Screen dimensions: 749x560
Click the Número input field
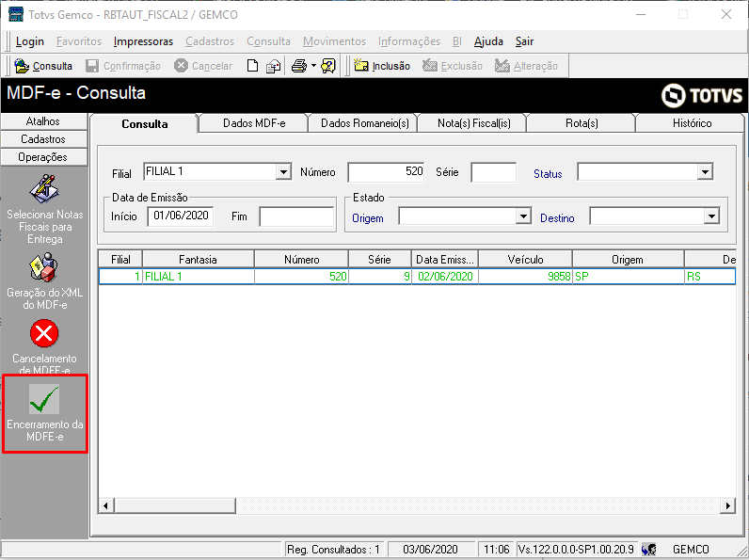click(x=386, y=172)
